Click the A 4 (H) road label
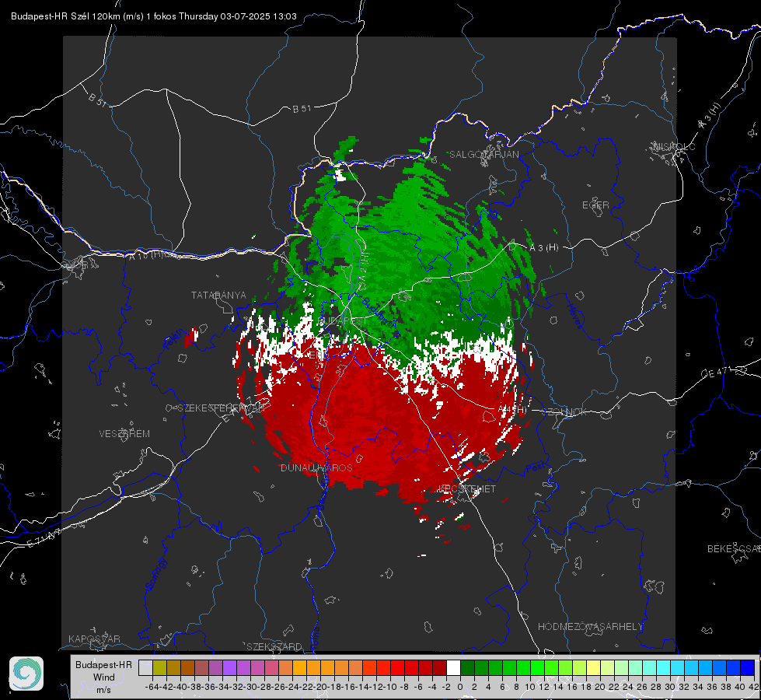Viewport: 761px width, 700px height. click(511, 410)
